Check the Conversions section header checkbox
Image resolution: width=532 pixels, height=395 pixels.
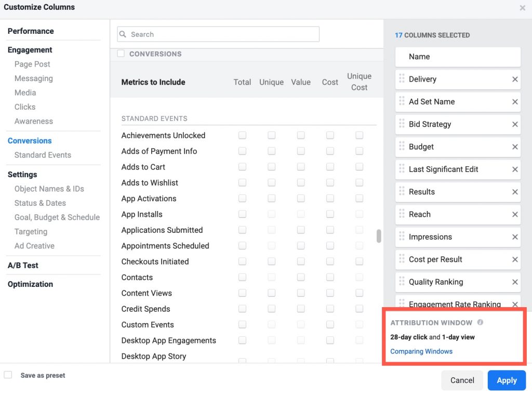tap(121, 54)
